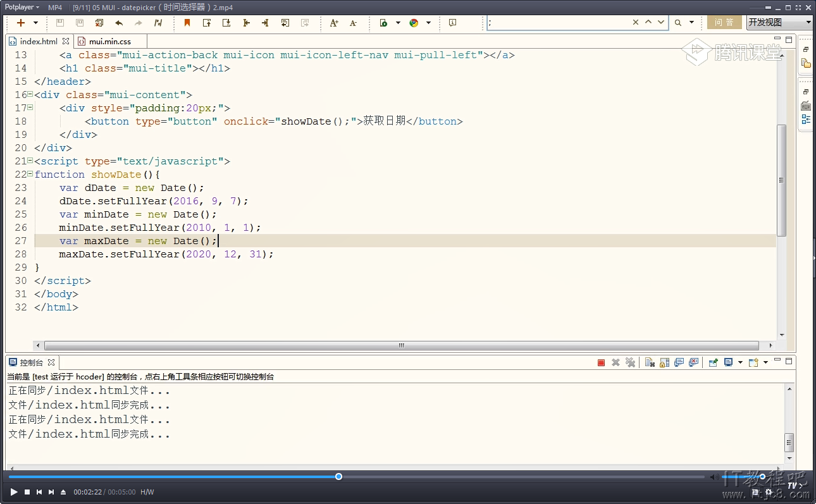
Task: Click the volume slider handle
Action: pos(762,476)
